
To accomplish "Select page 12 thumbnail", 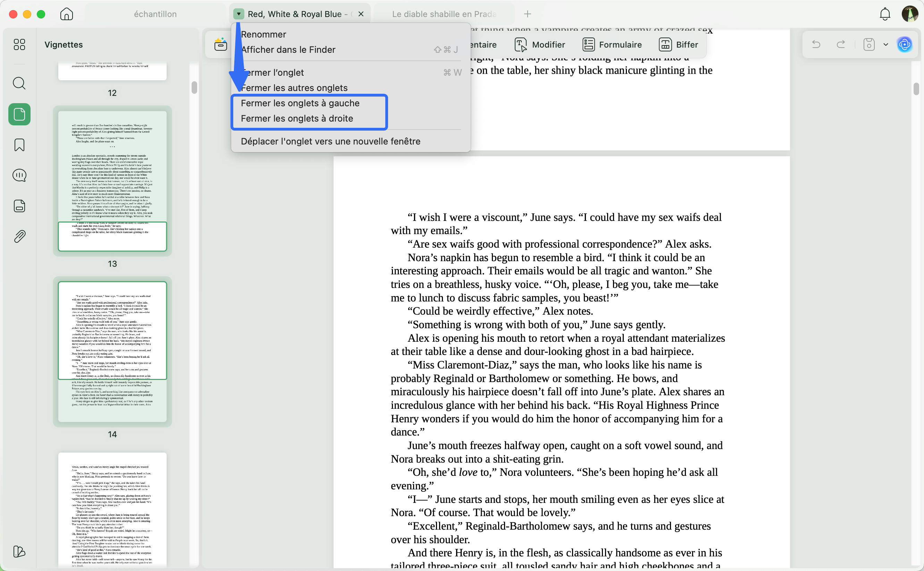I will click(x=112, y=71).
